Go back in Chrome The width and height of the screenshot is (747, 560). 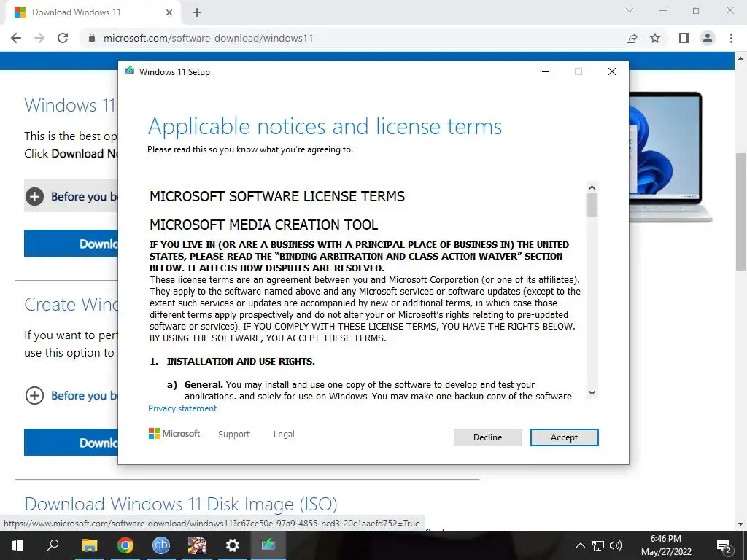click(16, 38)
